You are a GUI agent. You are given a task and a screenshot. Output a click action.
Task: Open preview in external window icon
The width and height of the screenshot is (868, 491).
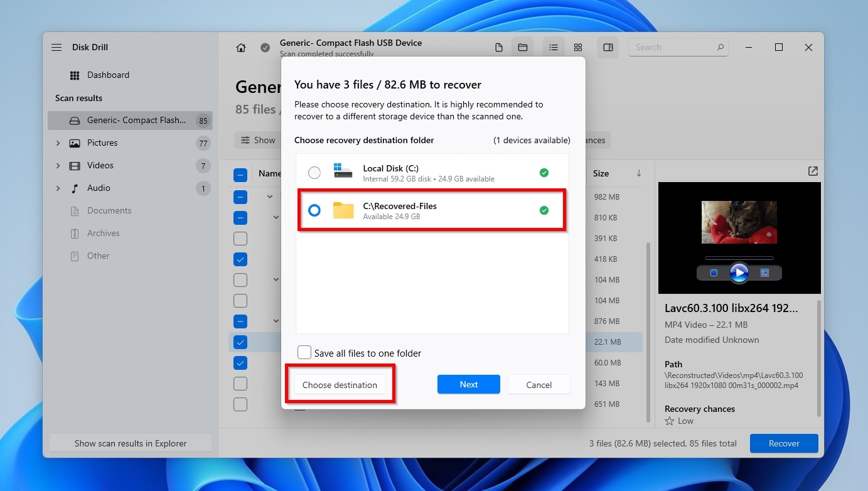(x=813, y=171)
